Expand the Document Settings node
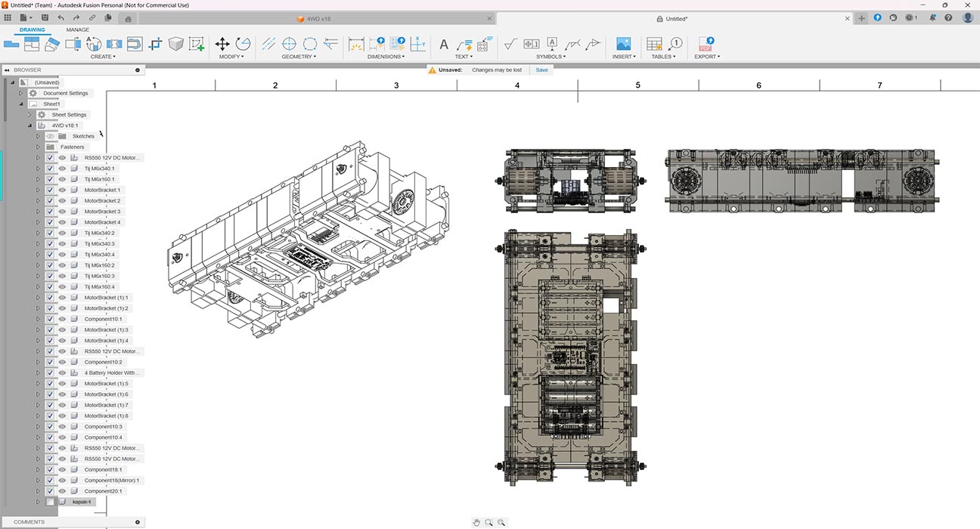The width and height of the screenshot is (980, 529). [x=21, y=94]
